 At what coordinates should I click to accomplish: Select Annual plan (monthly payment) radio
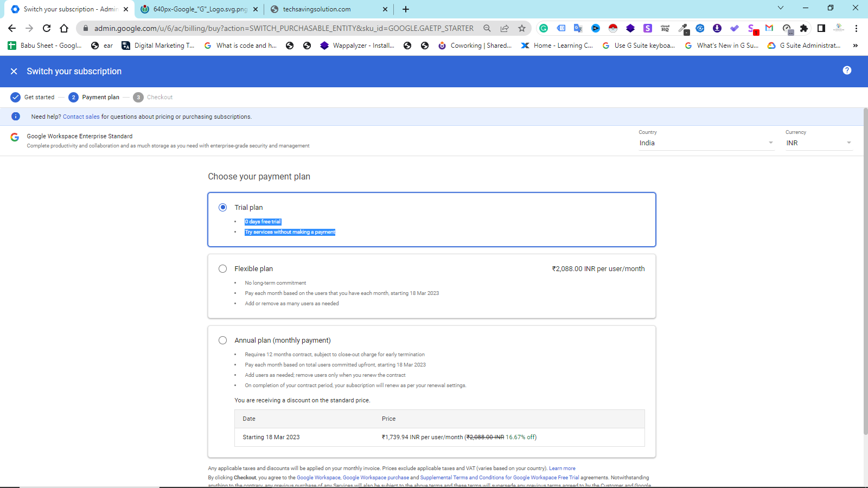pyautogui.click(x=222, y=340)
